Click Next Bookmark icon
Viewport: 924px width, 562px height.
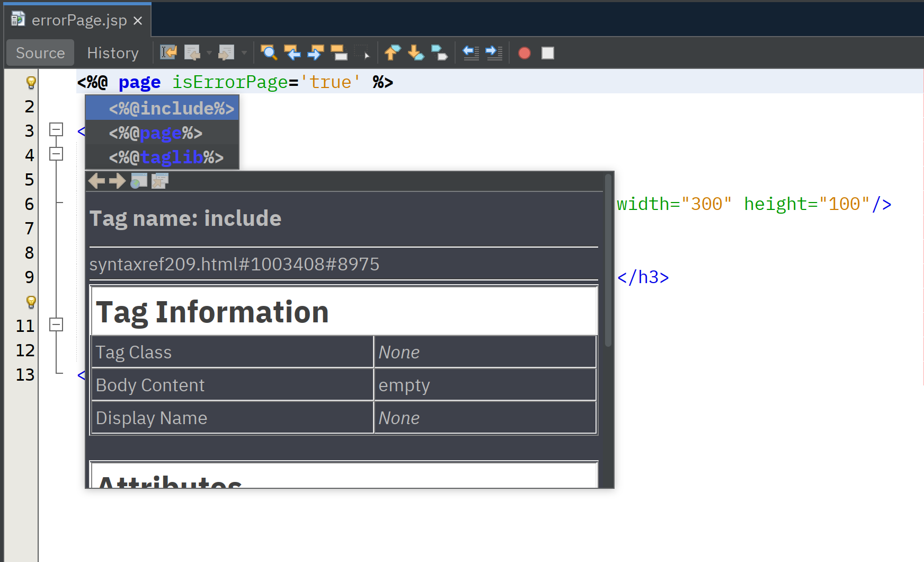click(416, 52)
